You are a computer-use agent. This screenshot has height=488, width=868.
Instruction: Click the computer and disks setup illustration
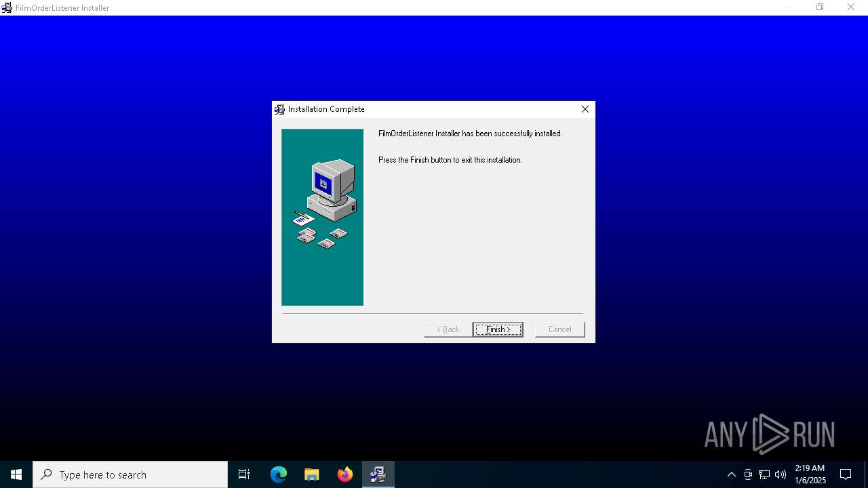coord(323,218)
